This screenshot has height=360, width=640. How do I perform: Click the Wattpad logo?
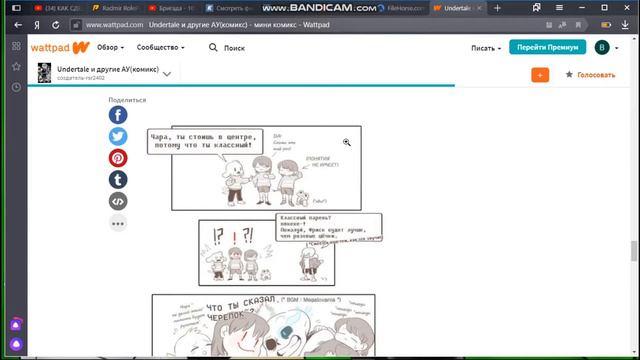coord(60,48)
